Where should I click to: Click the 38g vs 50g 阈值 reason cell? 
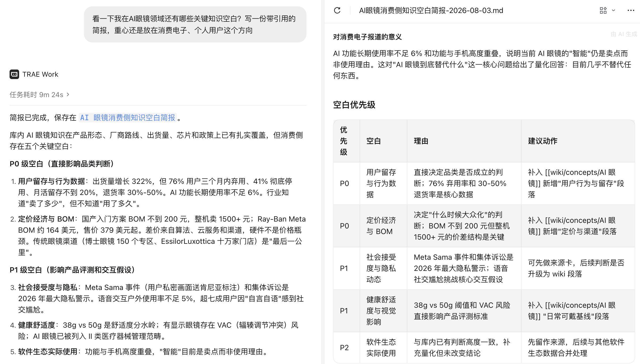click(464, 311)
